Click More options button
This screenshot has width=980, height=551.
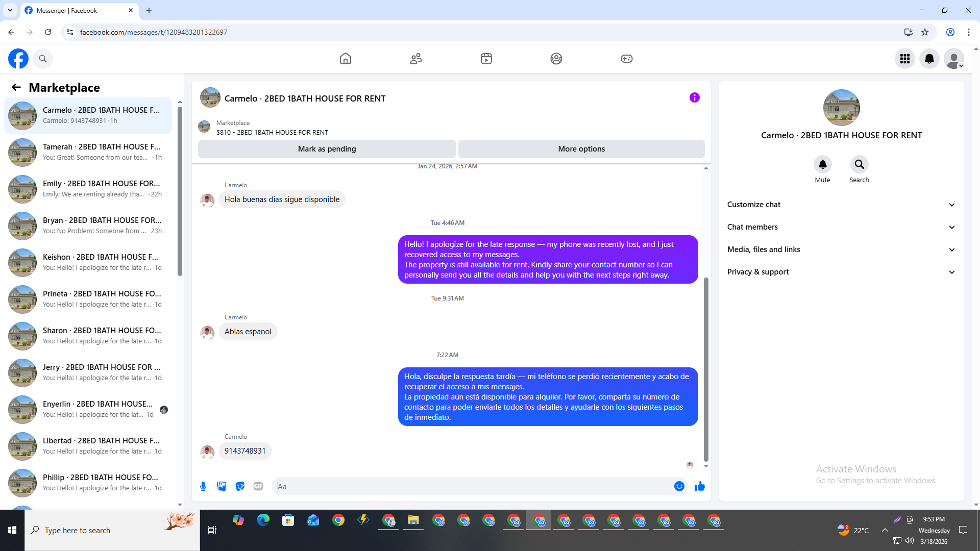[x=581, y=149]
